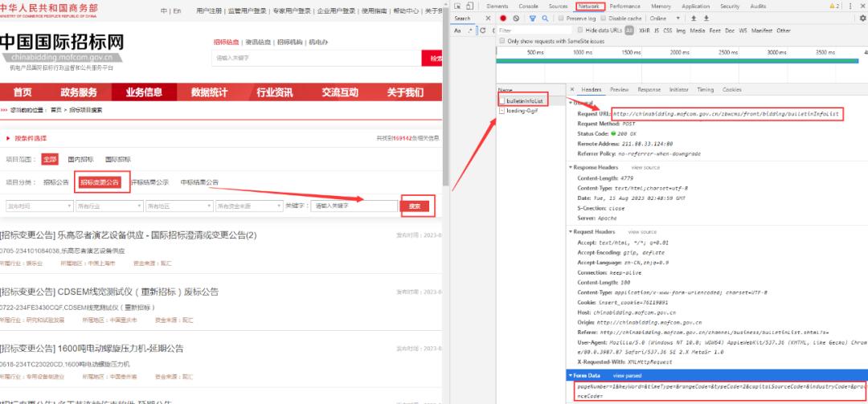Image resolution: width=868 pixels, height=404 pixels.
Task: Click view parsed beside Form Data
Action: (x=627, y=375)
